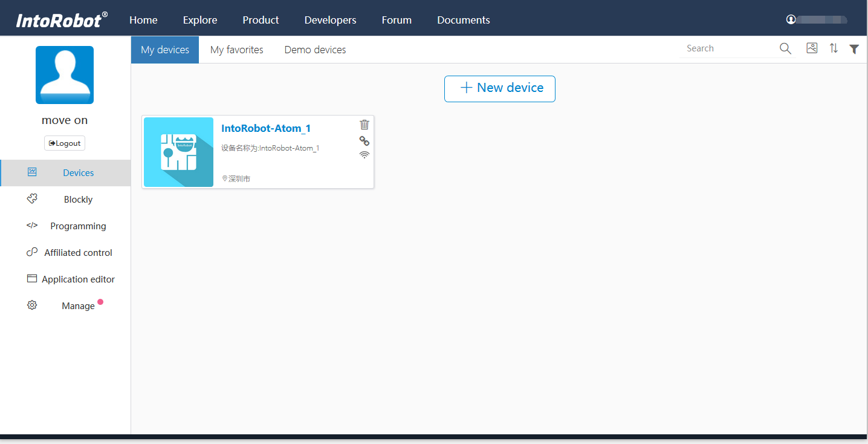Click the pink notification dot on Manage
Screen dimensions: 868x444
(x=100, y=302)
